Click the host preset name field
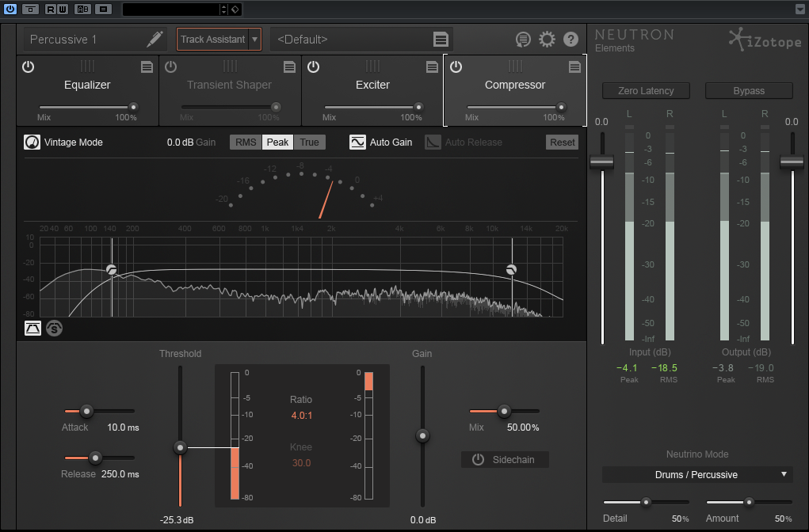Screen dimensions: 809x532 point(171,9)
